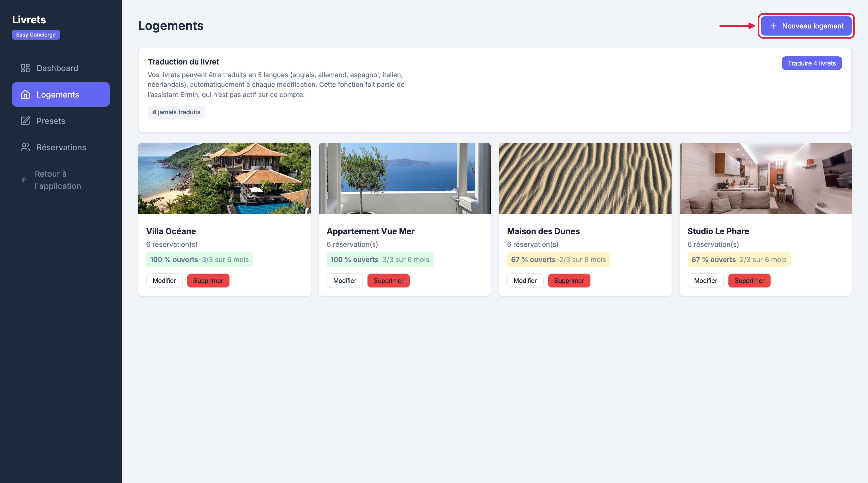Click Studio Le Phare 6 réservation(s) text

(x=713, y=244)
